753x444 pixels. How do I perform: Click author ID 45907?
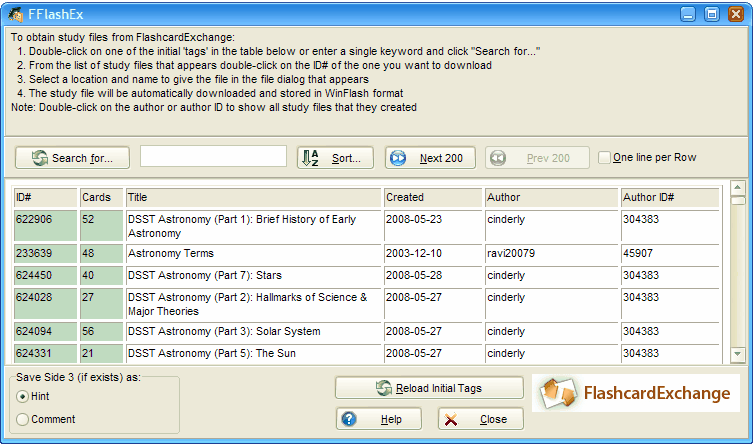point(638,253)
